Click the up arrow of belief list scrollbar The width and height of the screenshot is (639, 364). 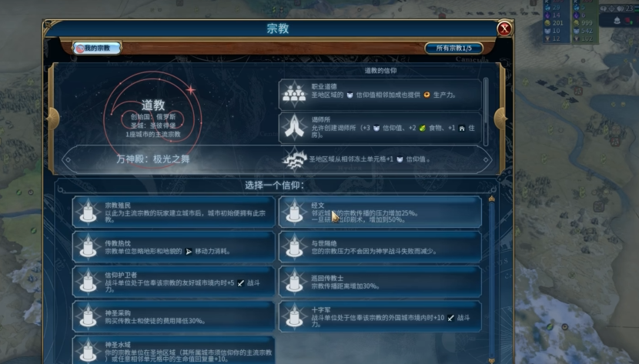pyautogui.click(x=491, y=199)
